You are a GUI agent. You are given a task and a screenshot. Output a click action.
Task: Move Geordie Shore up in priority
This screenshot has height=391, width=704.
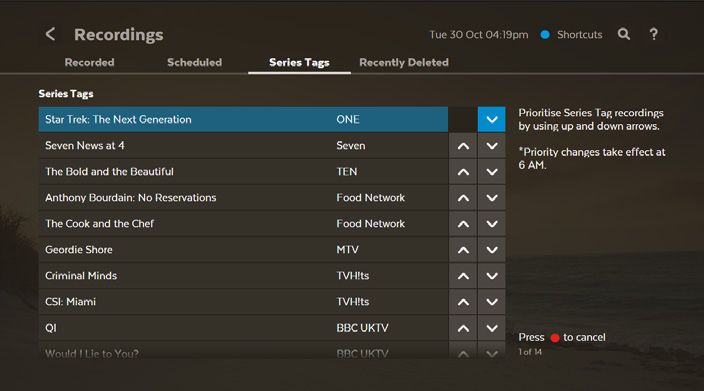tap(463, 250)
